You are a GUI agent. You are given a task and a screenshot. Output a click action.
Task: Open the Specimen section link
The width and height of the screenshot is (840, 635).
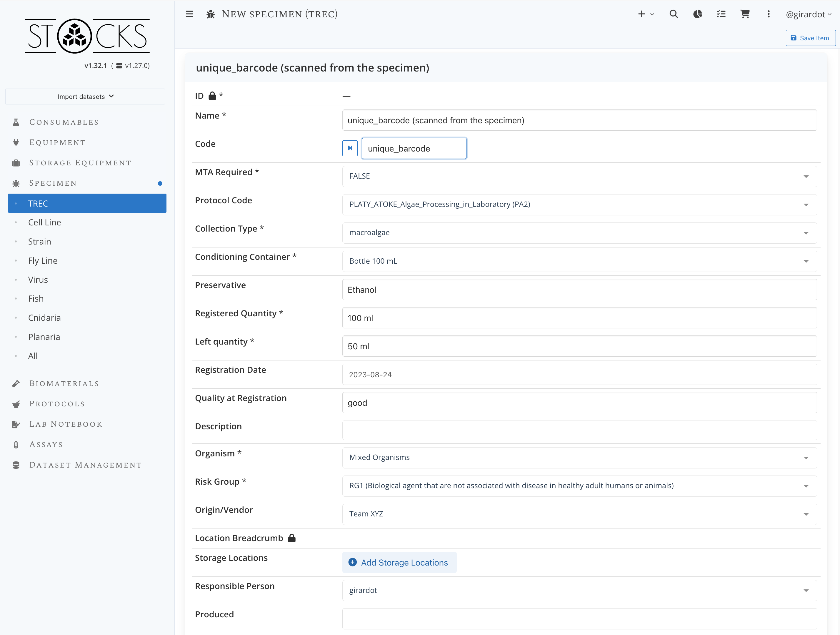(53, 183)
